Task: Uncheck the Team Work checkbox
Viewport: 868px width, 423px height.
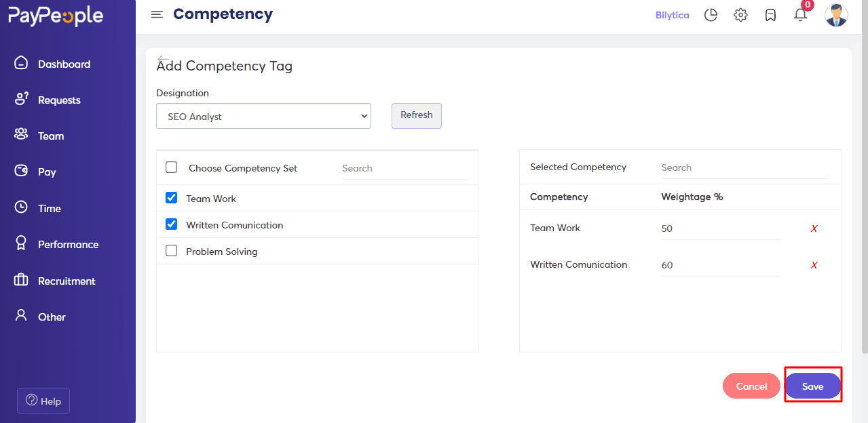Action: coord(172,198)
